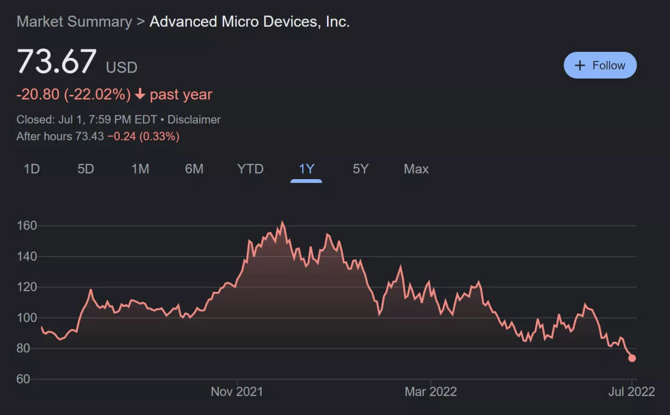Click the Mar 2022 axis label
Viewport: 670px width, 415px height.
click(x=430, y=392)
